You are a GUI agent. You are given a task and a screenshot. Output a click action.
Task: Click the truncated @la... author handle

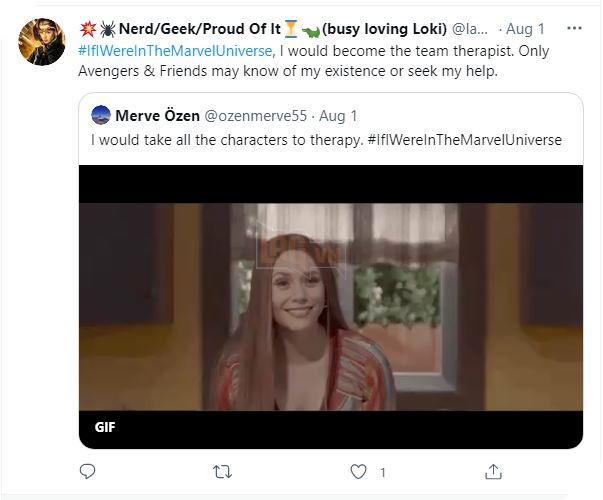click(x=475, y=28)
